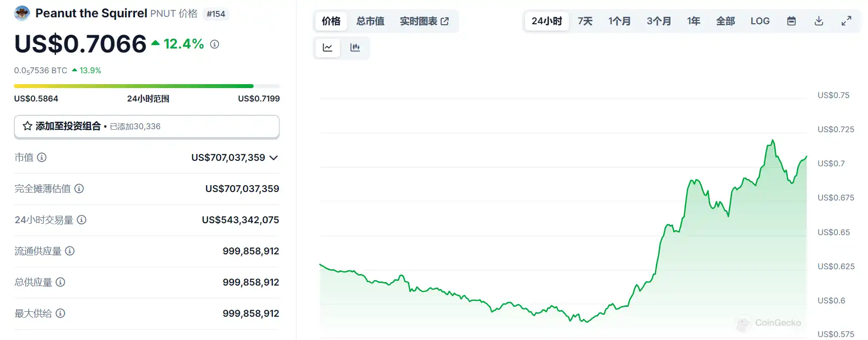868x340 pixels.
Task: Click info icon beside 24小时交易量
Action: click(x=82, y=220)
